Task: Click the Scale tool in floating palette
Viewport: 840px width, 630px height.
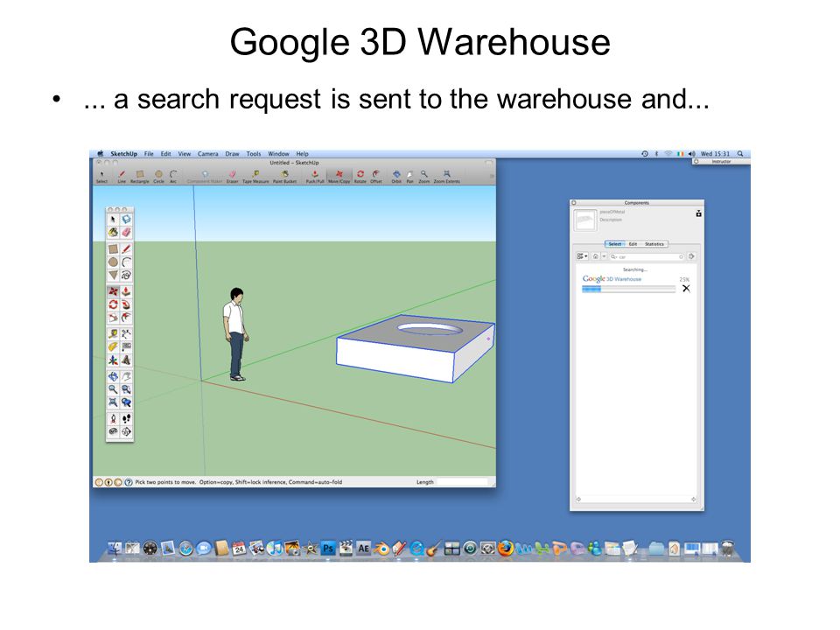Action: (113, 318)
